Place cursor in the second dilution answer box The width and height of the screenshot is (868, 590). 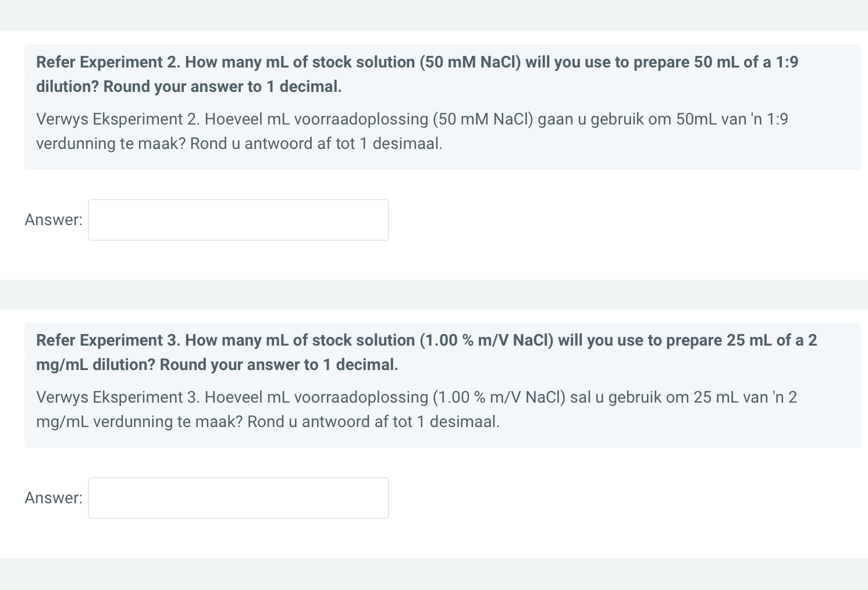pos(238,497)
